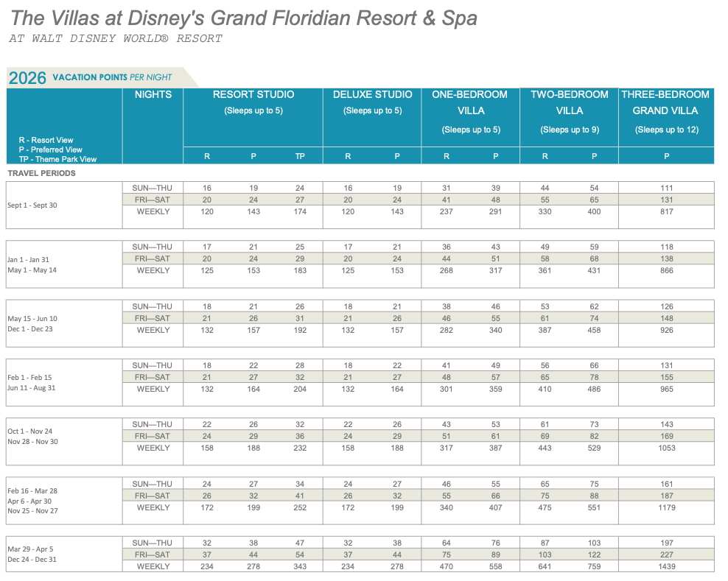Click the Grand Villa weekly value "866"

click(667, 270)
